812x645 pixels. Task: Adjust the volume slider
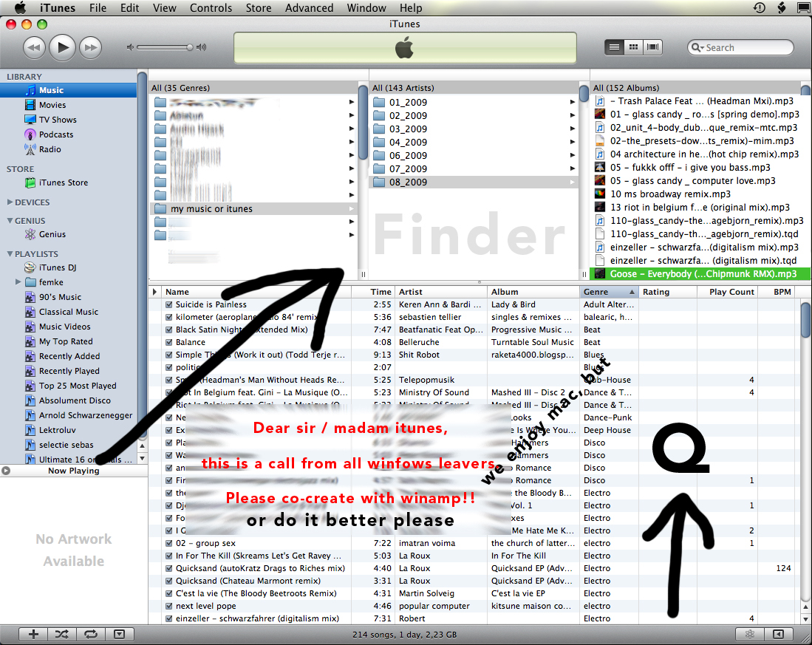[166, 47]
